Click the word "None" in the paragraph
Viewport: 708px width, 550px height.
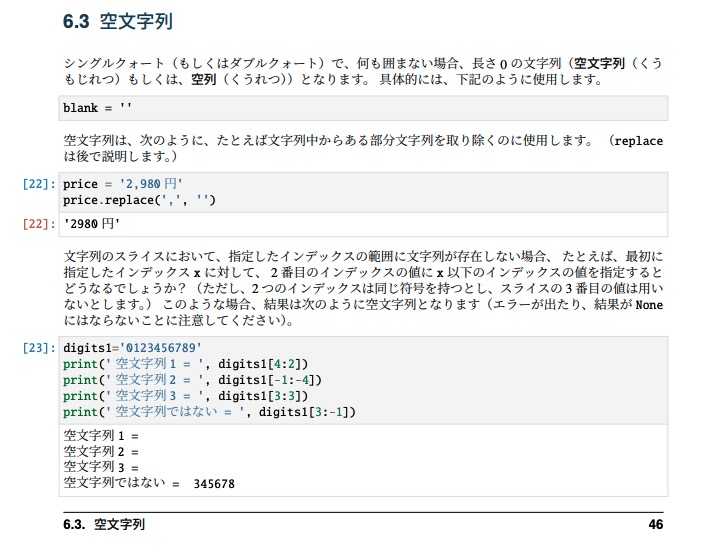[x=649, y=305]
